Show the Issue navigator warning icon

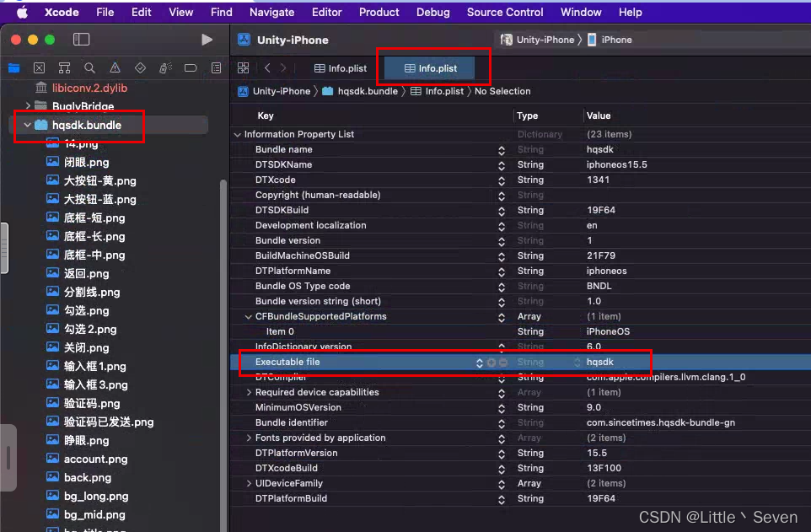pos(115,67)
